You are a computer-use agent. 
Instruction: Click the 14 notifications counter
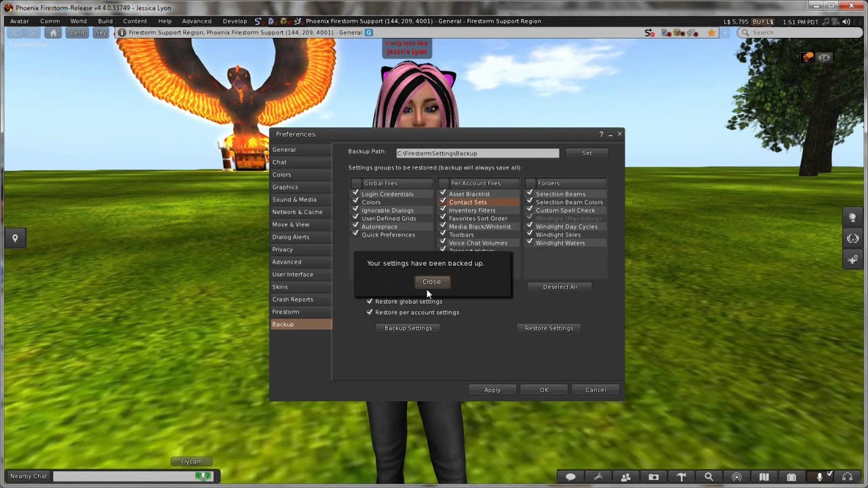(x=824, y=58)
